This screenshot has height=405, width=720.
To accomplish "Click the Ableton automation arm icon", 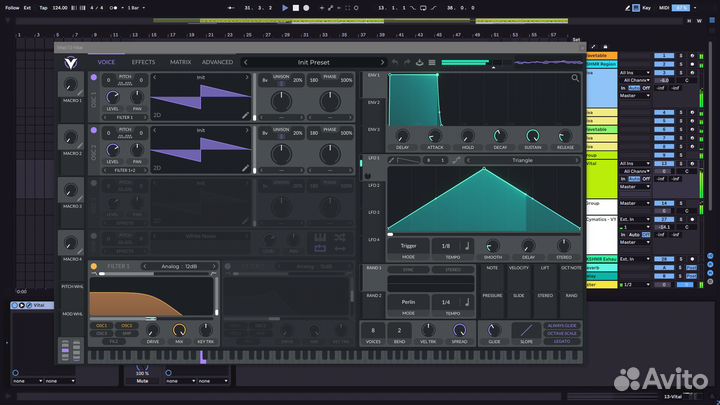I will pyautogui.click(x=331, y=8).
